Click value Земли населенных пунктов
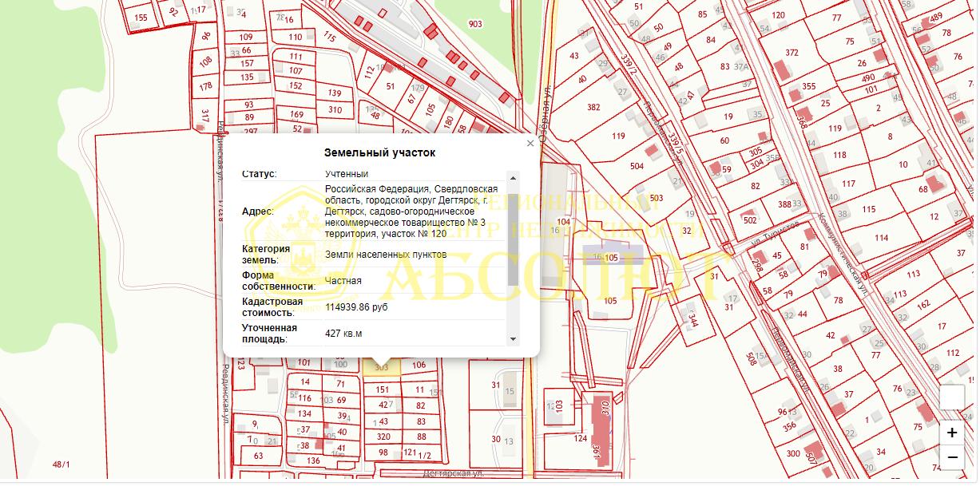Screen dimensions: 980x498 [386, 255]
